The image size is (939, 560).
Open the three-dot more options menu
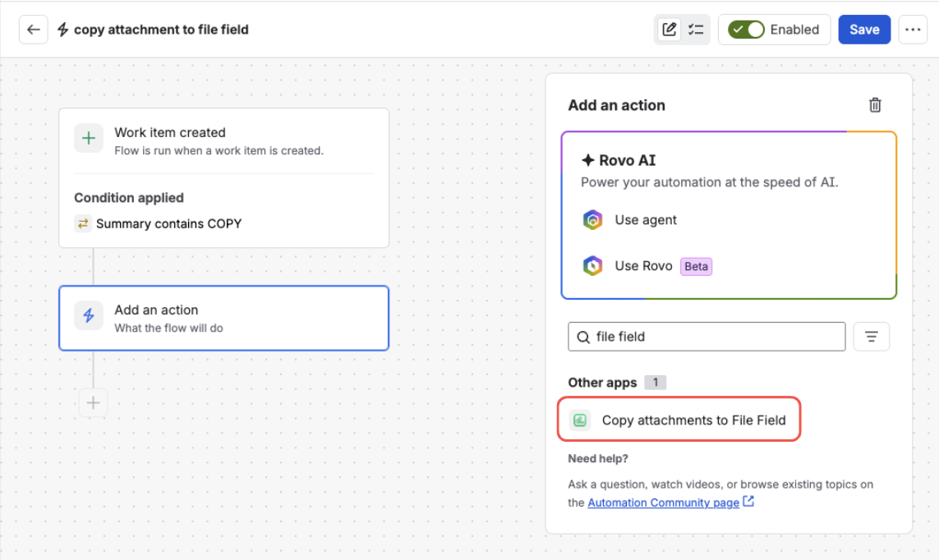[x=913, y=30]
